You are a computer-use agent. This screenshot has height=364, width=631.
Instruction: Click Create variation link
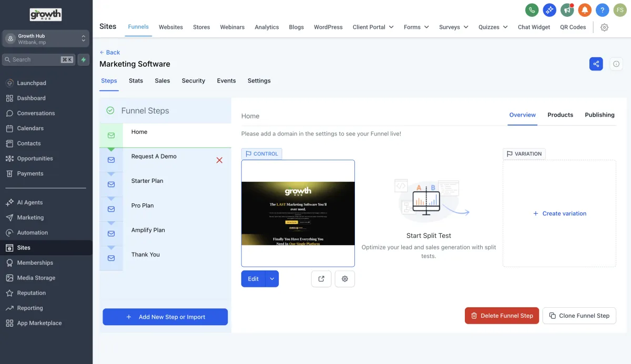pos(559,214)
